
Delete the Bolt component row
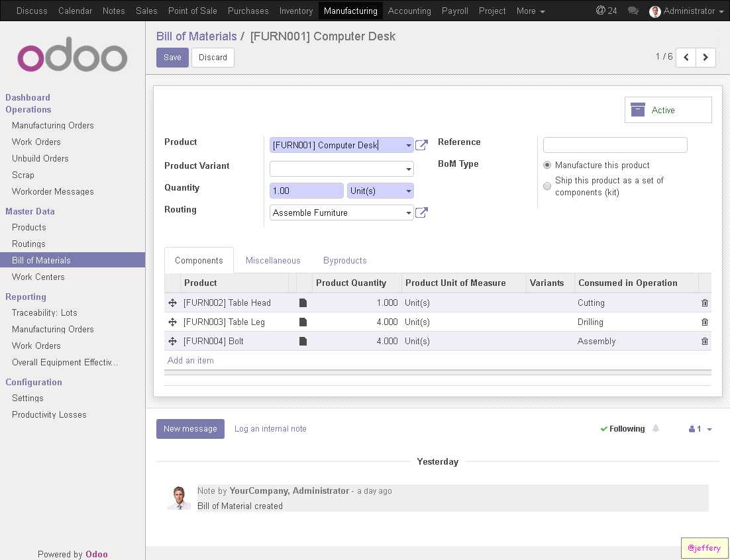704,341
